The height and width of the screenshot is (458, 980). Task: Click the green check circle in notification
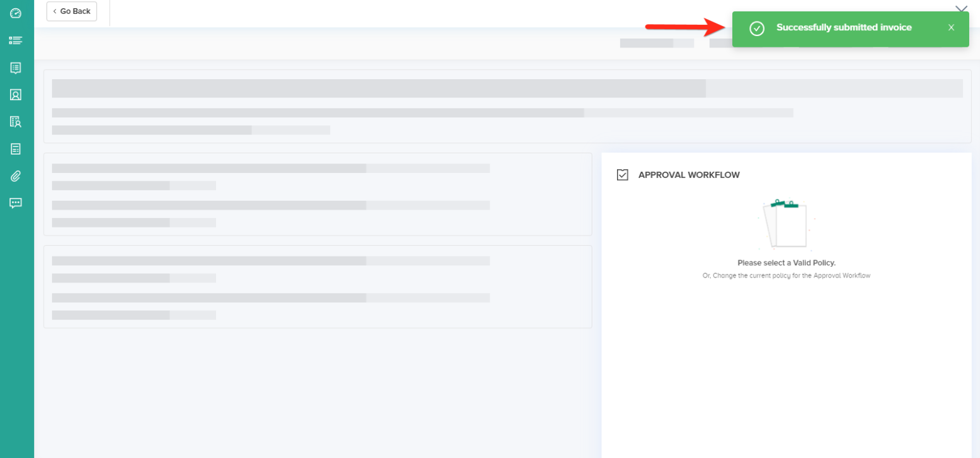coord(756,29)
